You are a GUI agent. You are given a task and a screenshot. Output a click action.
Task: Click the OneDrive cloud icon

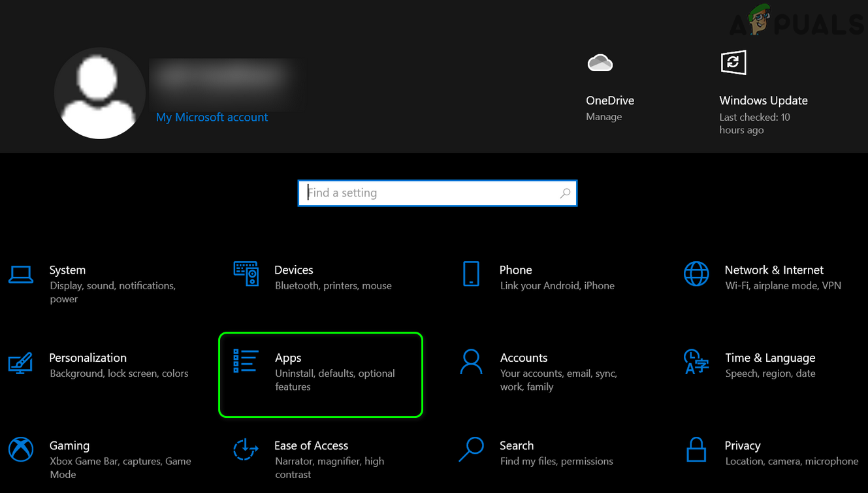click(x=600, y=63)
